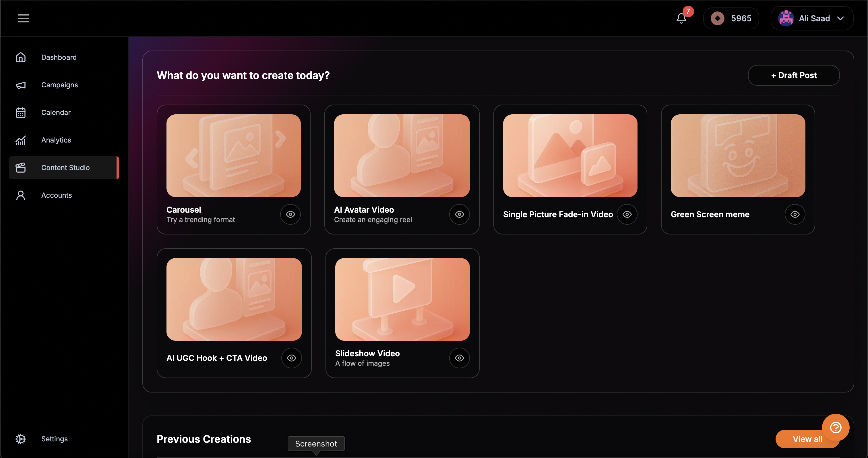Select the AI UGC Hook + CTA Video card
This screenshot has height=458, width=868.
tap(234, 313)
